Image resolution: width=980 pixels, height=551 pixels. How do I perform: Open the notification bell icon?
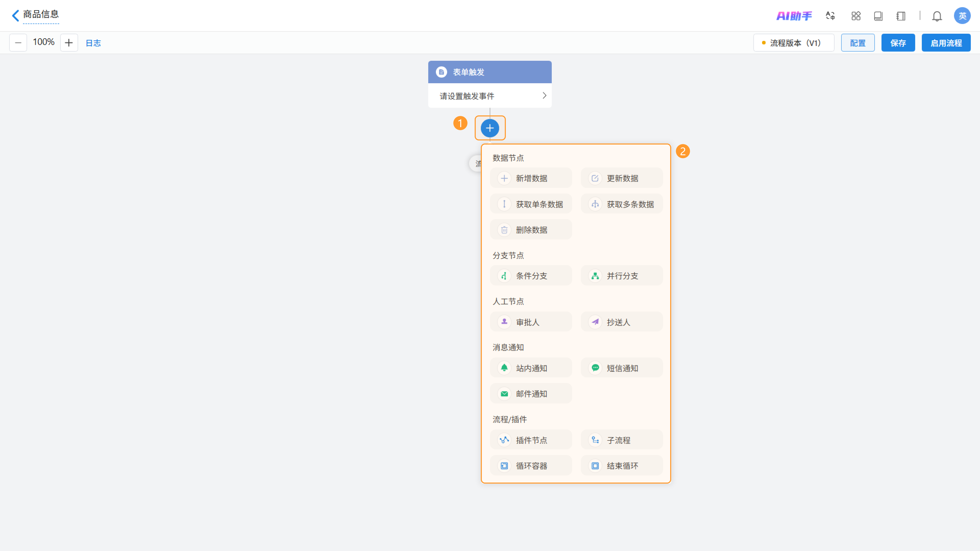click(937, 16)
